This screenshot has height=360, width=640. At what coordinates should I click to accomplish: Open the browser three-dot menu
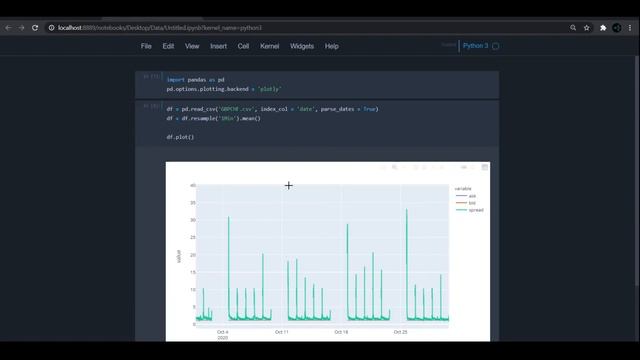630,28
